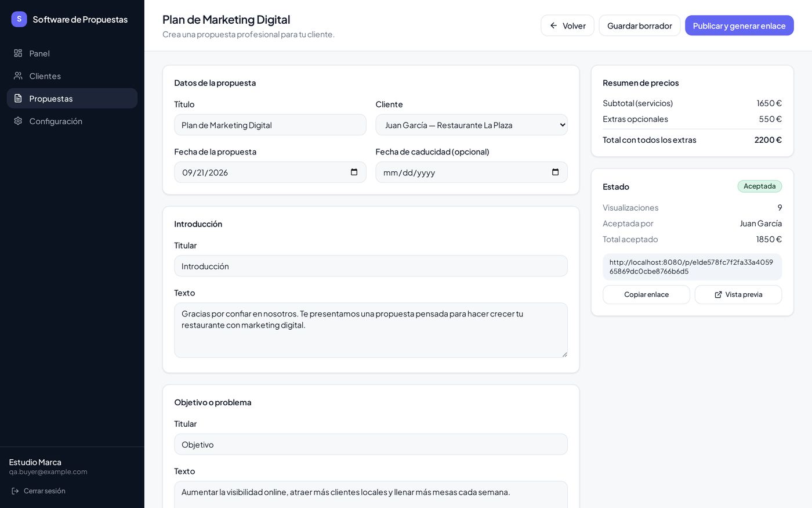Click the Estudio Marca account name
Viewport: 812px width, 508px height.
point(35,462)
